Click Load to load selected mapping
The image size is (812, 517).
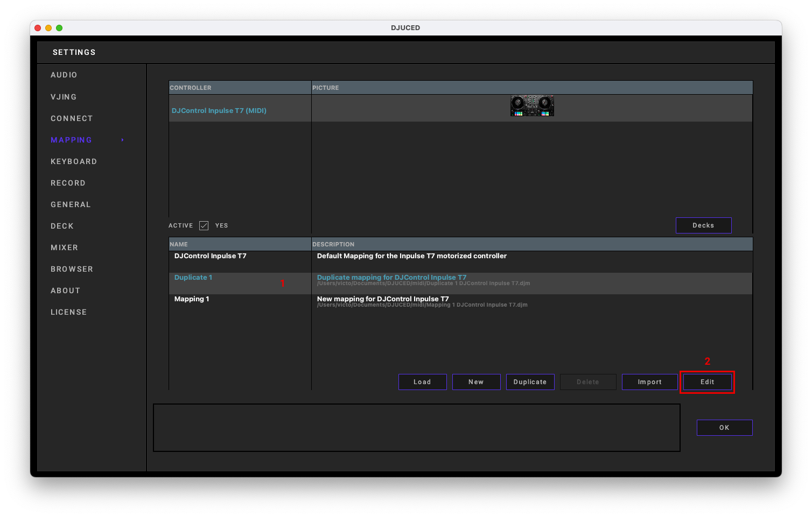click(422, 382)
